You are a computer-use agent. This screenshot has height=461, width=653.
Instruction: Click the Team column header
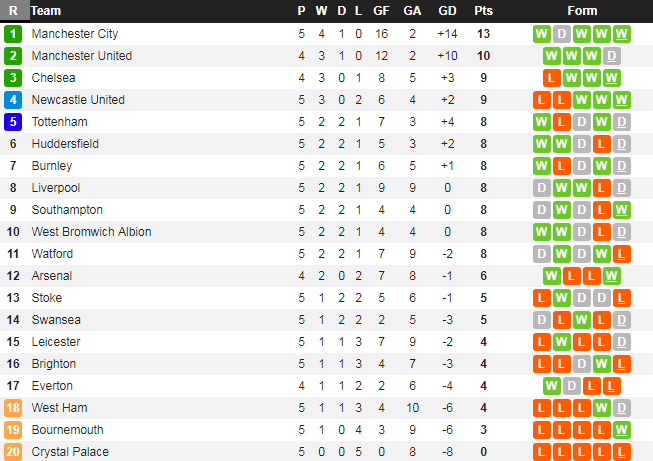coord(46,11)
